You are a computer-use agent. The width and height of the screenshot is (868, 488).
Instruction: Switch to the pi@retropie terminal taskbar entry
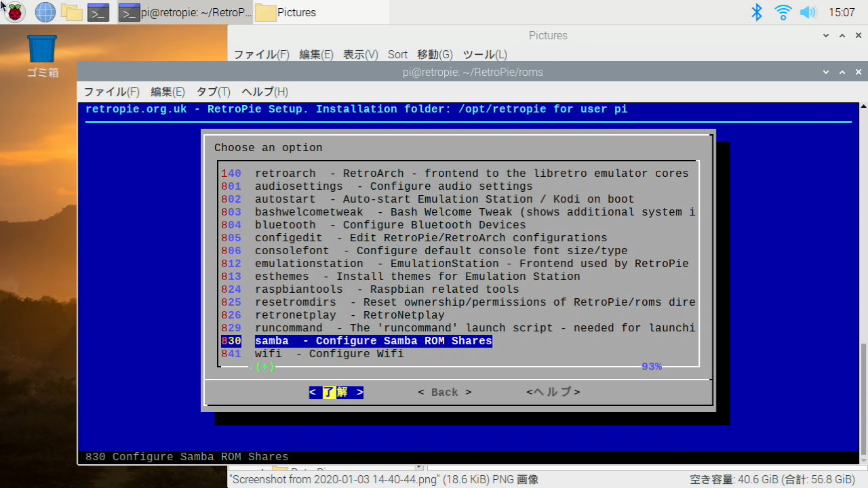[x=184, y=12]
